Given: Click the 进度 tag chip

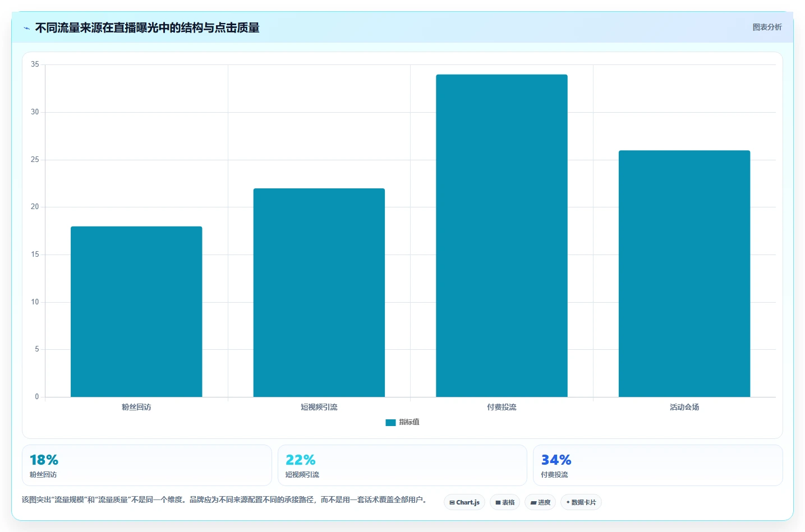Looking at the screenshot, I should (540, 502).
